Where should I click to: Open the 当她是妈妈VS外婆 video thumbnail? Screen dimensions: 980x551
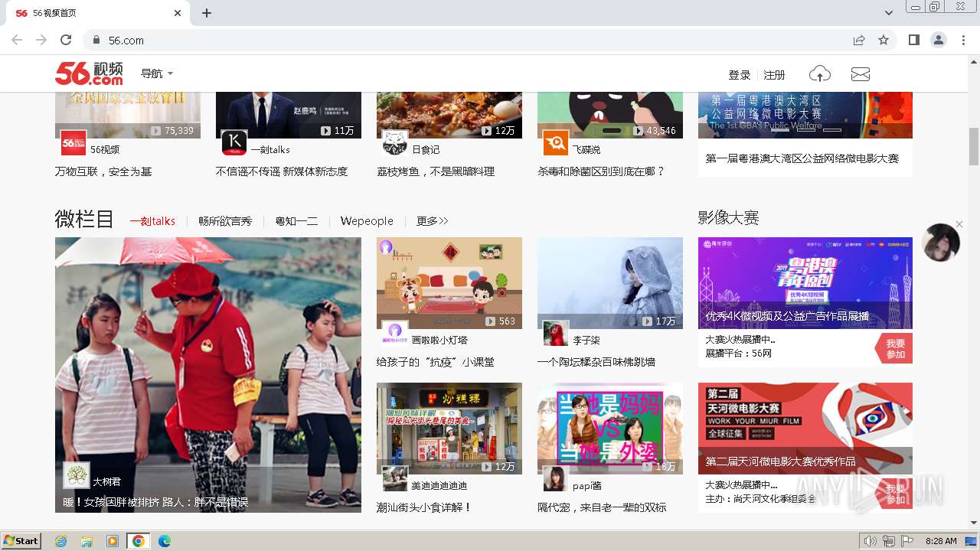pos(610,429)
